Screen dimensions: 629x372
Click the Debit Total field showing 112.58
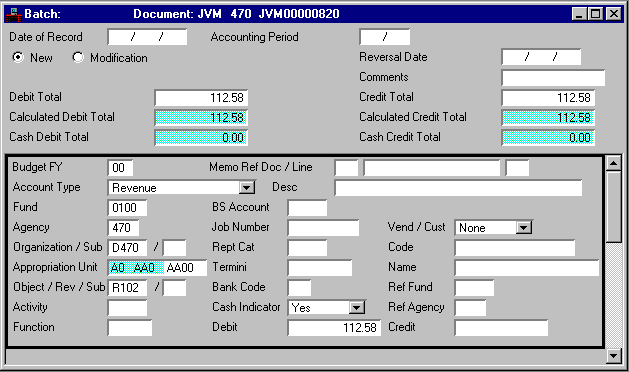pyautogui.click(x=201, y=98)
